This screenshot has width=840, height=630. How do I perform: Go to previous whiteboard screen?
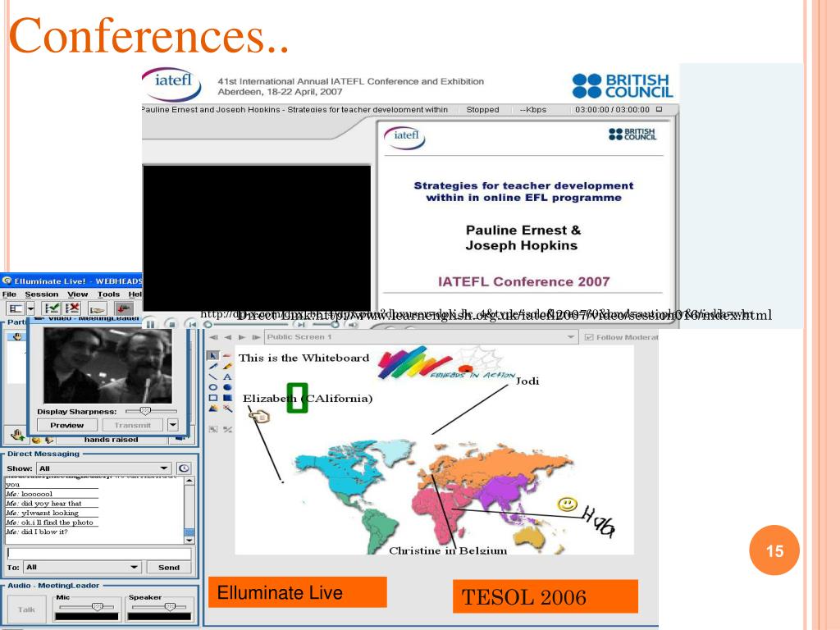[x=228, y=337]
